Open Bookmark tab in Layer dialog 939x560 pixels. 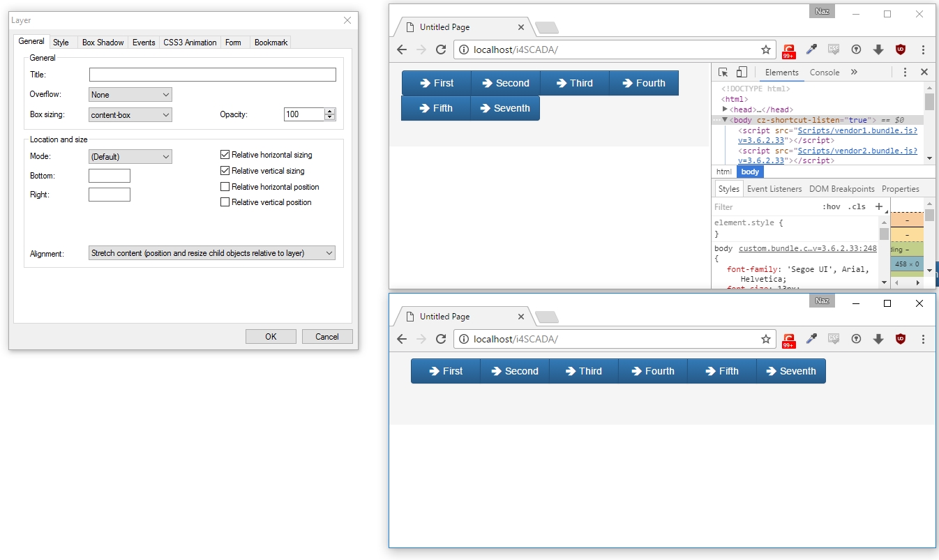click(271, 43)
